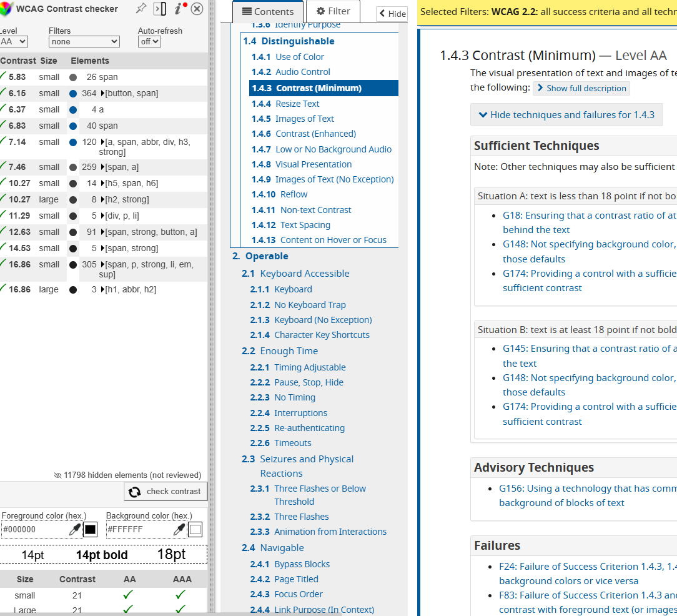Pin the WCAG Contrast checker panel
The image size is (677, 616).
pos(141,9)
